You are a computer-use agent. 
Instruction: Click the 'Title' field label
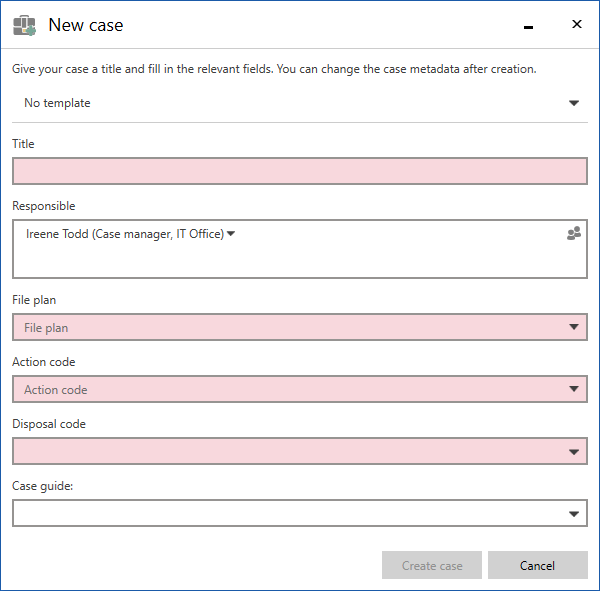tap(23, 144)
